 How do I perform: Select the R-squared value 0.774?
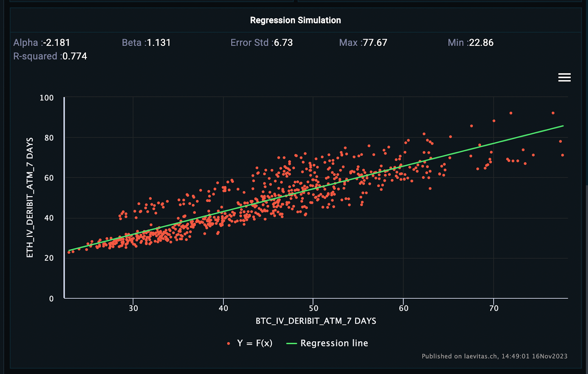(x=75, y=56)
